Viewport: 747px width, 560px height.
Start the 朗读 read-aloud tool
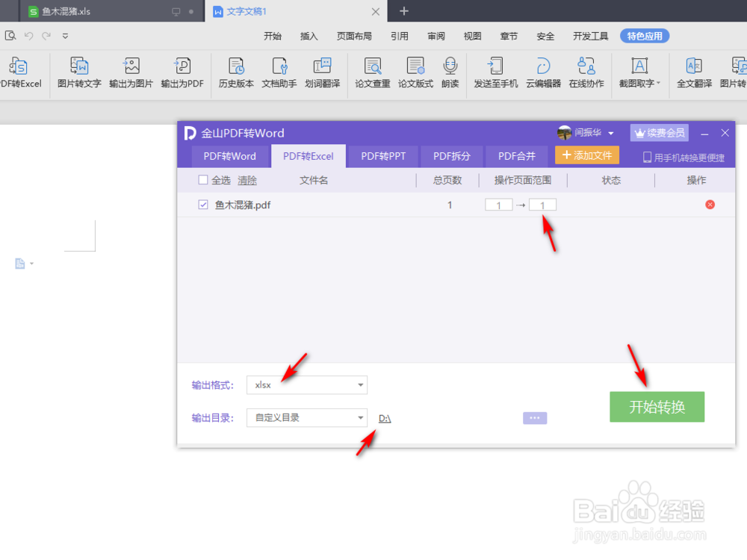click(450, 72)
